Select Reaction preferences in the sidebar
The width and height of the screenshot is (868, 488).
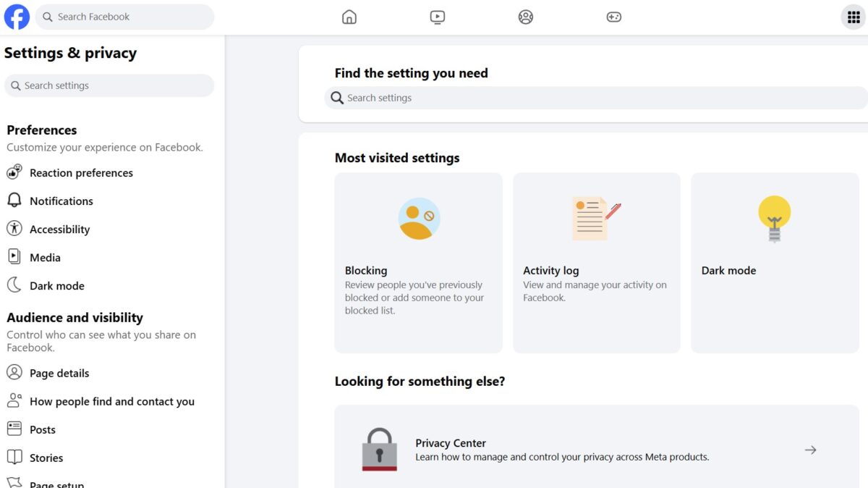point(81,172)
